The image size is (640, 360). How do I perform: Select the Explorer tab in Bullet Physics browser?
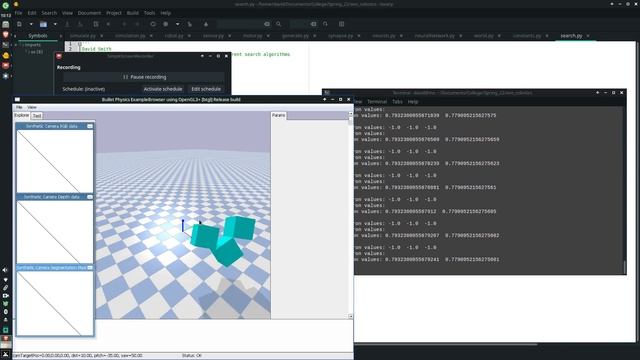click(x=22, y=116)
